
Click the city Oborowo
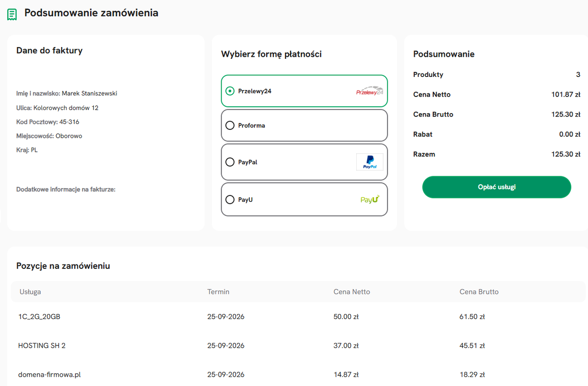[x=69, y=136]
